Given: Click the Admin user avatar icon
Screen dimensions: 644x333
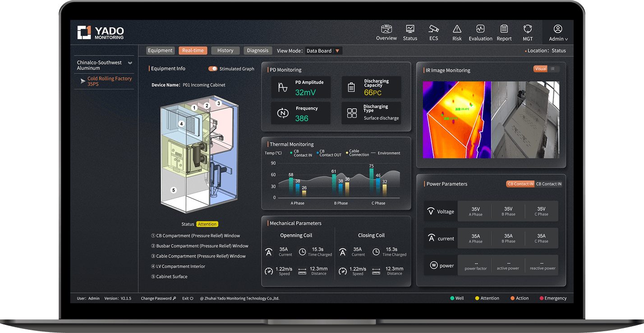Looking at the screenshot, I should click(x=558, y=29).
